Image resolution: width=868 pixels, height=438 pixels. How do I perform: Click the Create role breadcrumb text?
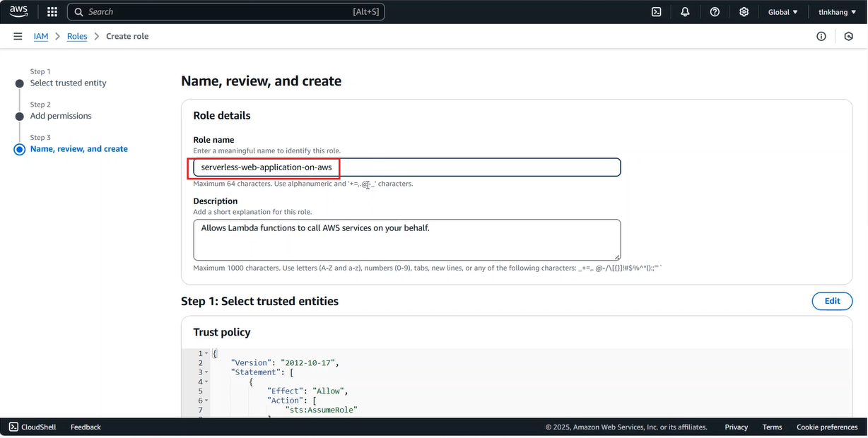[127, 36]
